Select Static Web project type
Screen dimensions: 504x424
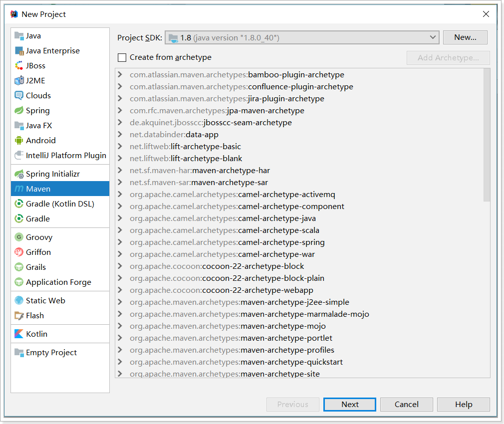pyautogui.click(x=60, y=301)
